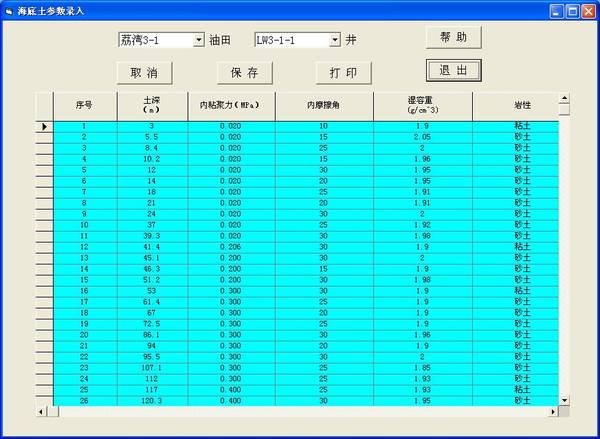Click the 帮助 help button
This screenshot has height=439, width=600.
point(454,37)
